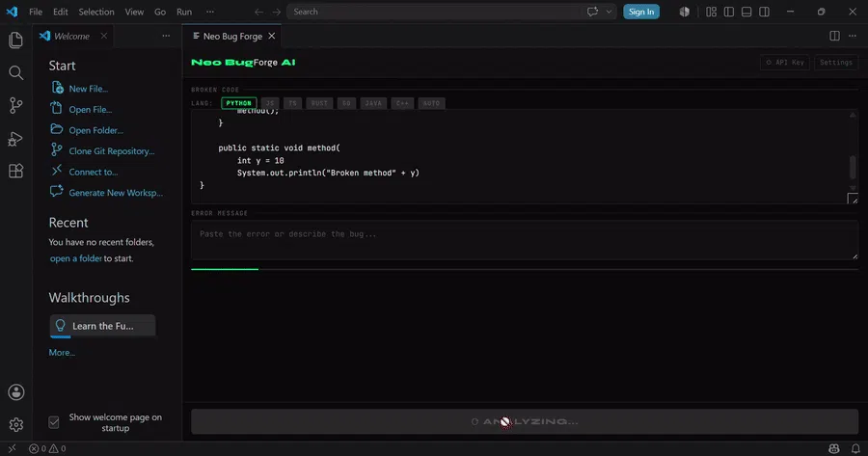
Task: Split the editor to the right
Action: click(834, 36)
